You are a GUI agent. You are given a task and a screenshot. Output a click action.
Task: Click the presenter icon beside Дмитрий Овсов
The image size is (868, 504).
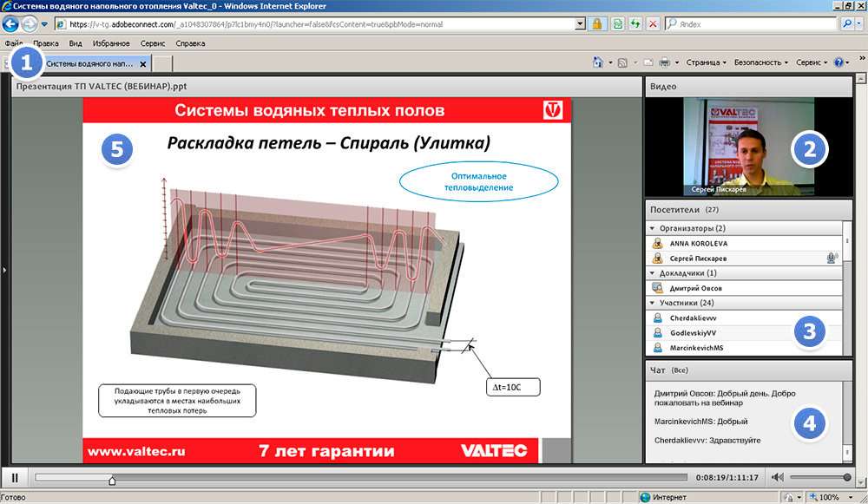(x=658, y=288)
